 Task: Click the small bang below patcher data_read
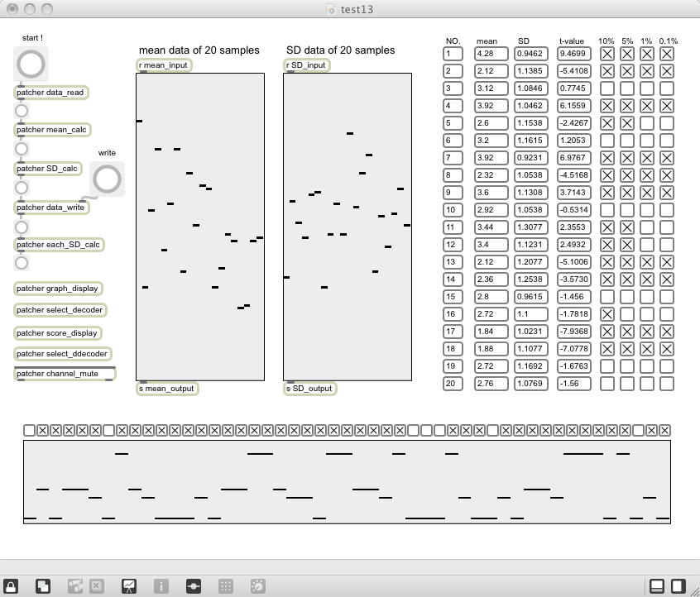(x=22, y=111)
